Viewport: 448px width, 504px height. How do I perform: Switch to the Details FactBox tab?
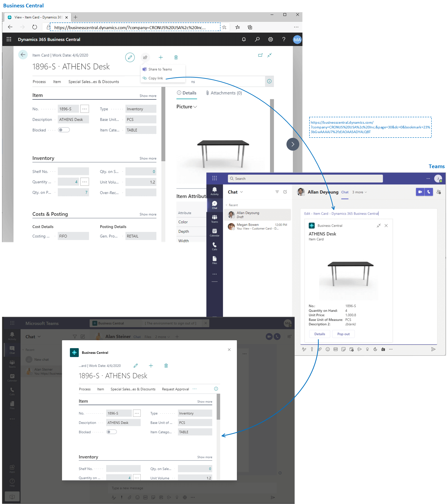click(x=187, y=93)
